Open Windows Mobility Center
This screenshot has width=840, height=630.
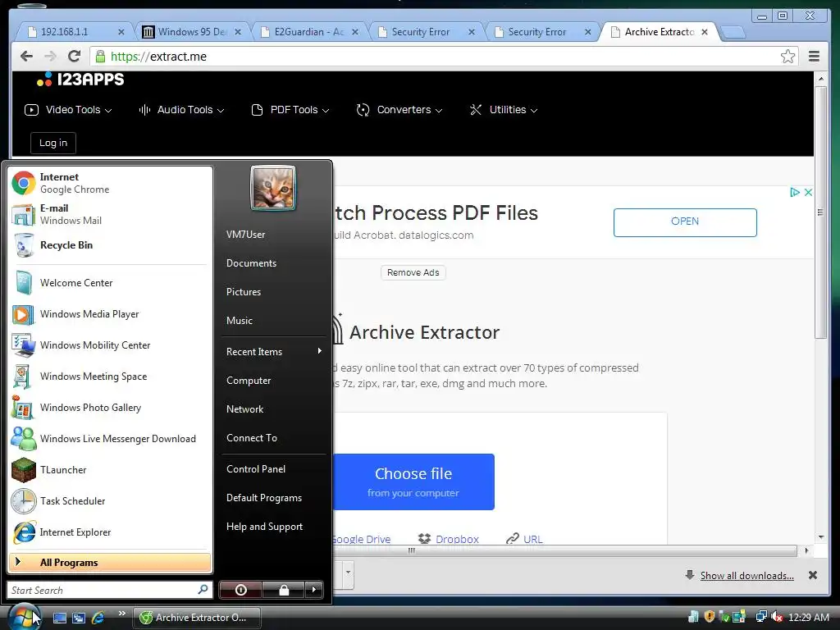[110, 345]
